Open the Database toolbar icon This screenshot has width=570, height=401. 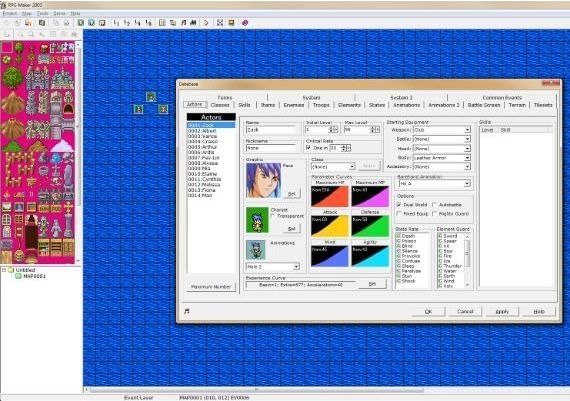tap(162, 23)
